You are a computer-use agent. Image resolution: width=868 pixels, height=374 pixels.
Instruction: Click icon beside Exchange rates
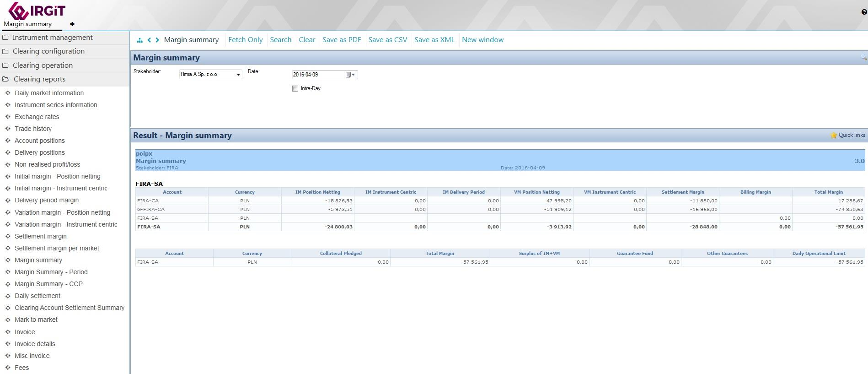click(x=8, y=117)
